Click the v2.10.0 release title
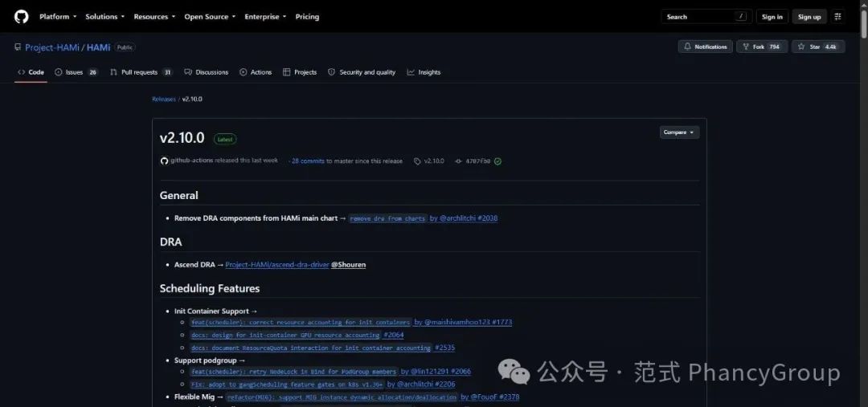The height and width of the screenshot is (407, 868). (182, 138)
